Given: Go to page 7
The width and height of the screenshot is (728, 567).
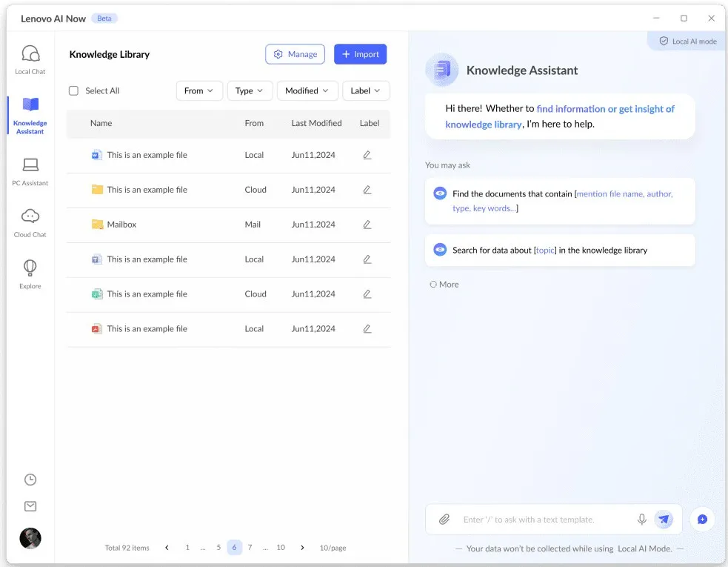Looking at the screenshot, I should coord(250,548).
